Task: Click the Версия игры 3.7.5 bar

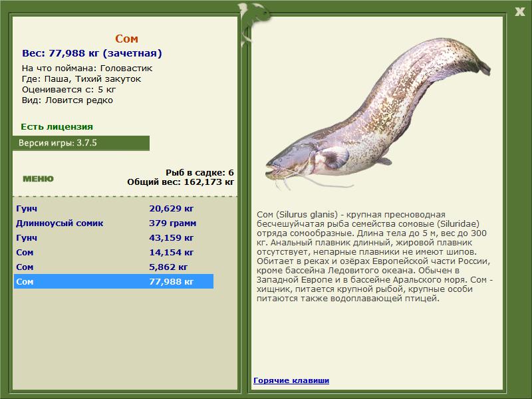Action: pyautogui.click(x=80, y=143)
